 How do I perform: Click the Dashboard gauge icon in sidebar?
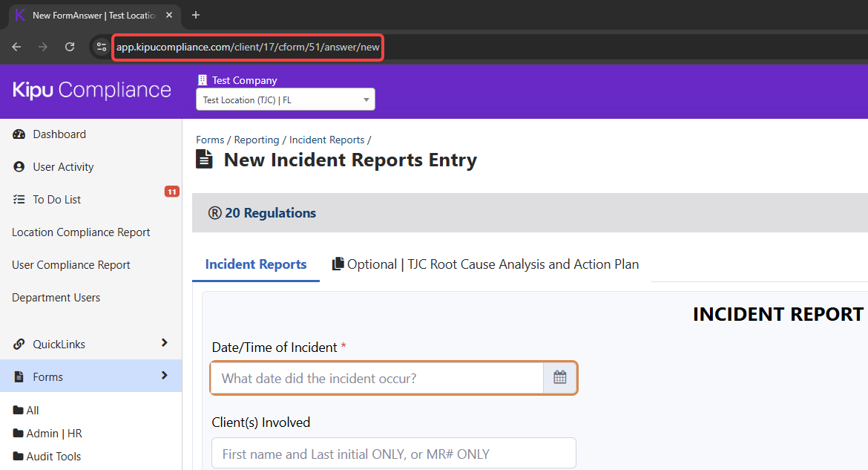(19, 134)
